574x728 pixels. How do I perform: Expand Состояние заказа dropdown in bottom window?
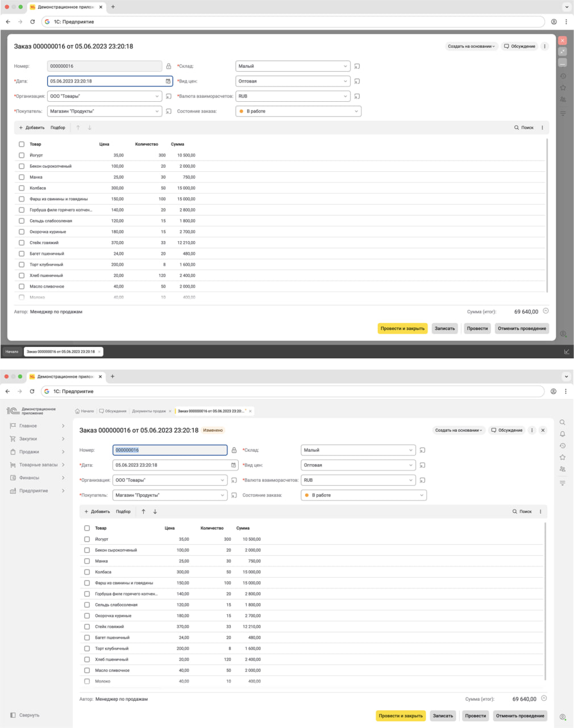422,495
